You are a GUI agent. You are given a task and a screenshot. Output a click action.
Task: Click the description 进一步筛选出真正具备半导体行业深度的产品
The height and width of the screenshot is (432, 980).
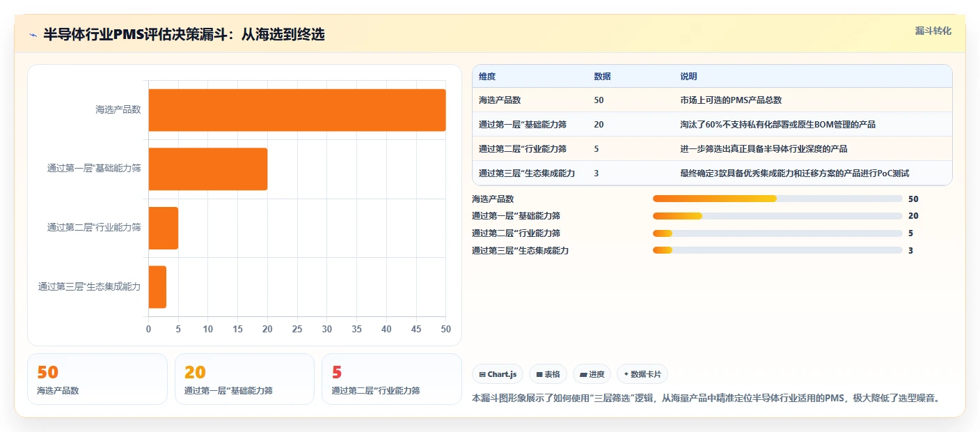click(764, 149)
